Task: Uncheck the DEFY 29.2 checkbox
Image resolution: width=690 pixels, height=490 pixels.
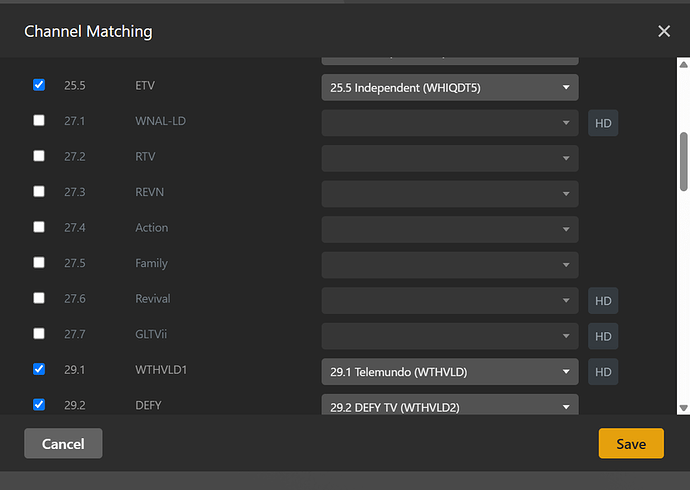Action: pyautogui.click(x=39, y=406)
